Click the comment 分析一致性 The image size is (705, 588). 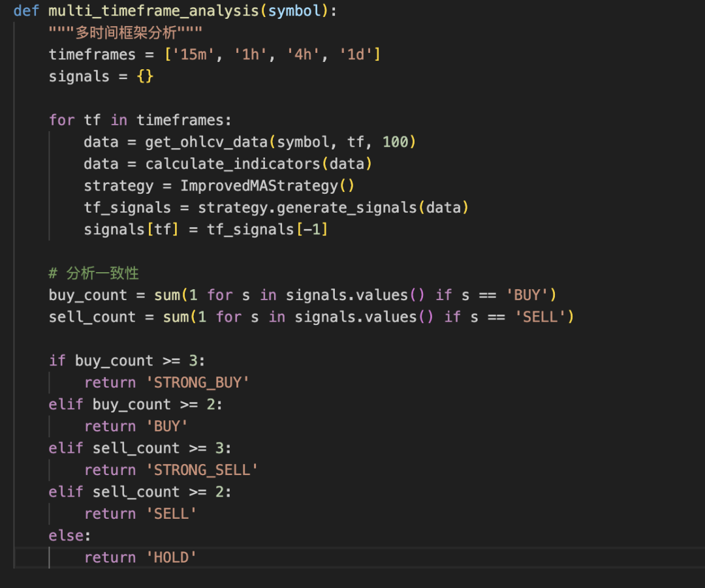93,273
